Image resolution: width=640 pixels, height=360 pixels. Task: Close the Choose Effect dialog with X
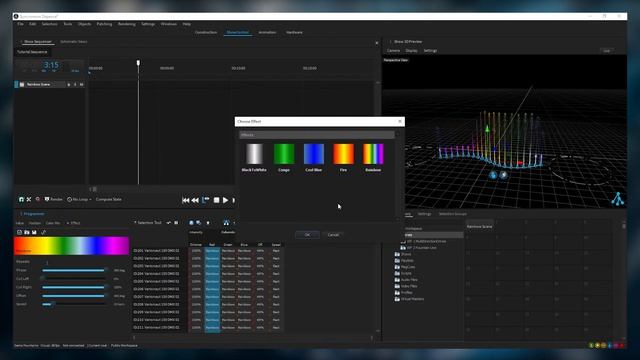400,121
